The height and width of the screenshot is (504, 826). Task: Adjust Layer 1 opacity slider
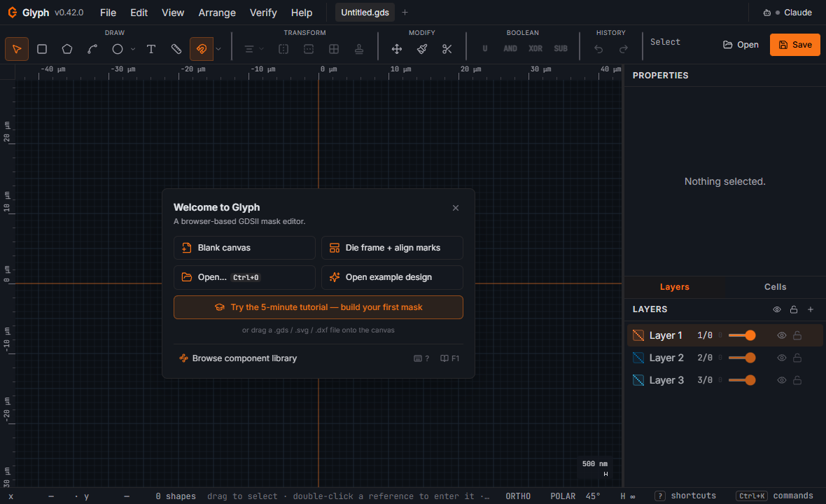[742, 335]
